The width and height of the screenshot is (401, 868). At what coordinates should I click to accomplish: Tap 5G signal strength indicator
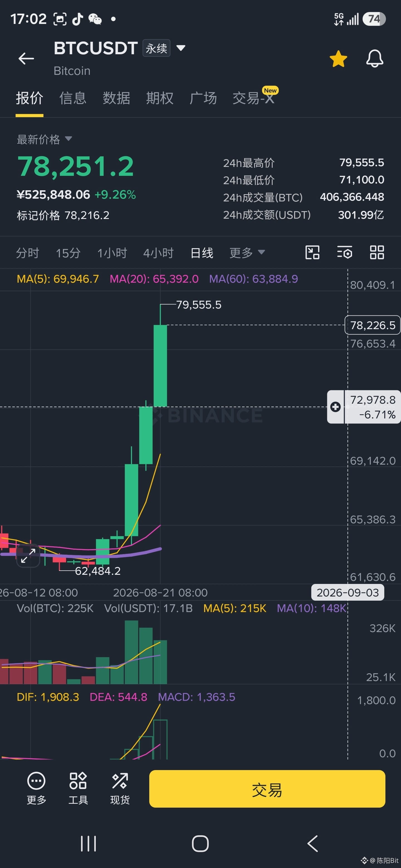click(346, 19)
